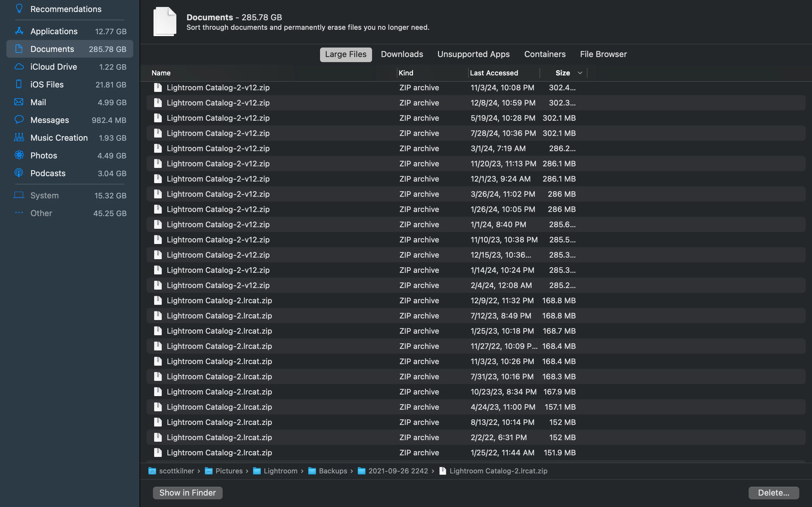Click the Applications sidebar icon
The image size is (812, 507).
click(x=19, y=31)
